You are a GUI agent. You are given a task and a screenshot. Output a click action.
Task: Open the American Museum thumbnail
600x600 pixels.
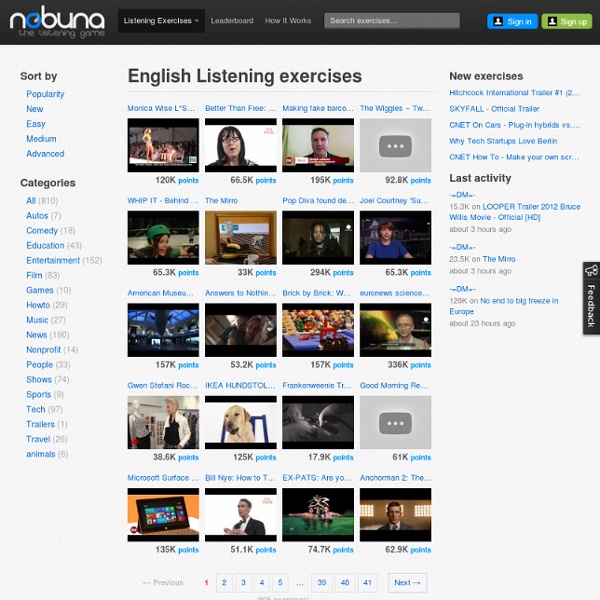[163, 330]
